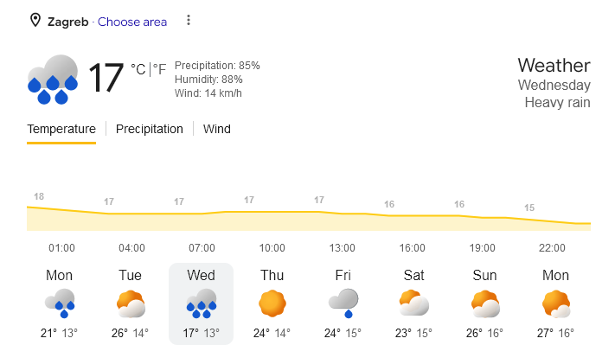Select the last Mon forecast 27° 16°
The width and height of the screenshot is (615, 364).
[555, 304]
